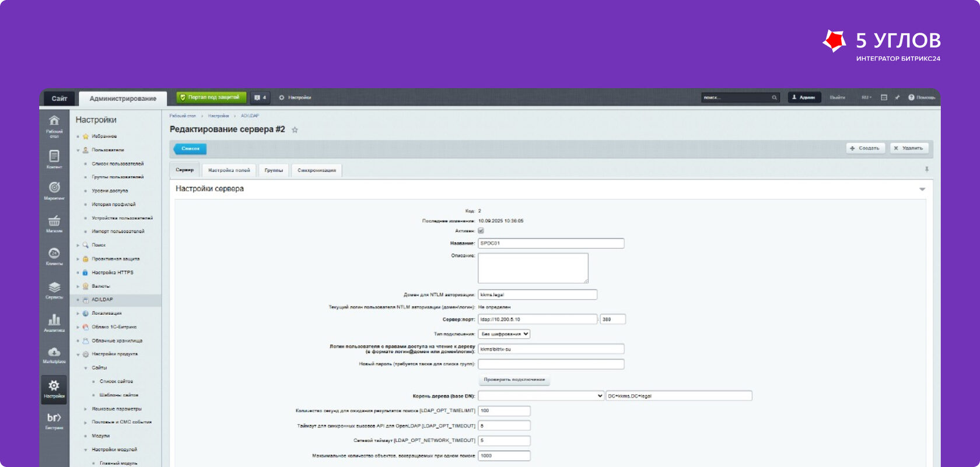This screenshot has width=980, height=467.
Task: Open the Маркетинг sidebar section
Action: point(54,191)
